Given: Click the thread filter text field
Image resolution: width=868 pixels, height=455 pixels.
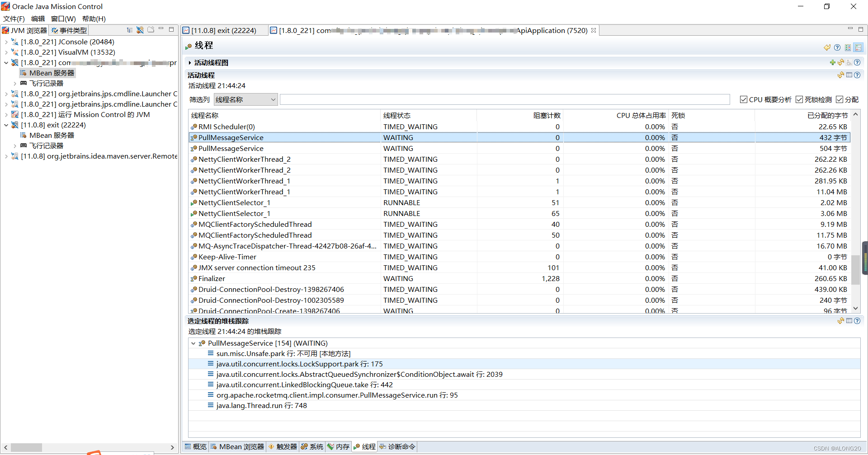Looking at the screenshot, I should 505,99.
